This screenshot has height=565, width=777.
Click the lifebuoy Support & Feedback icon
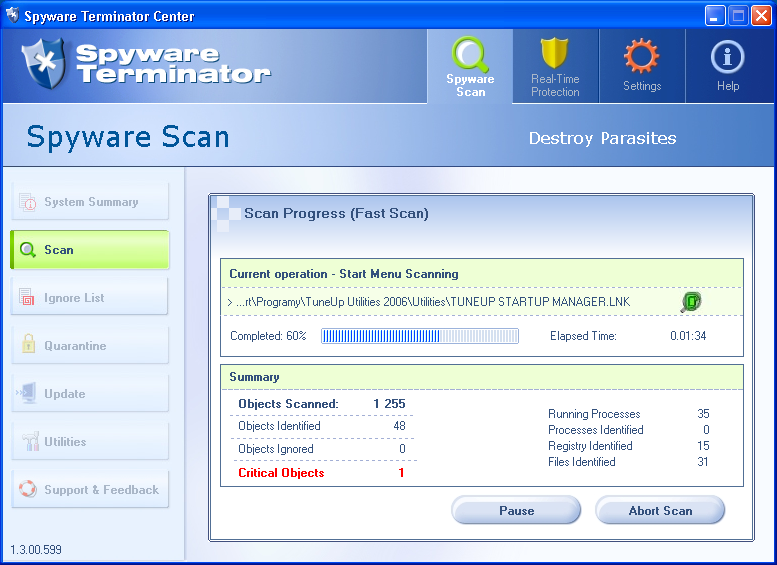[28, 490]
